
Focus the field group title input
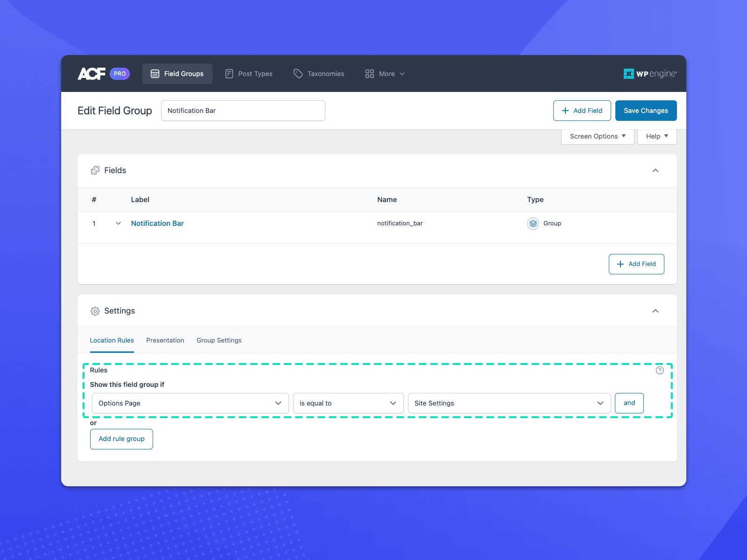tap(243, 111)
